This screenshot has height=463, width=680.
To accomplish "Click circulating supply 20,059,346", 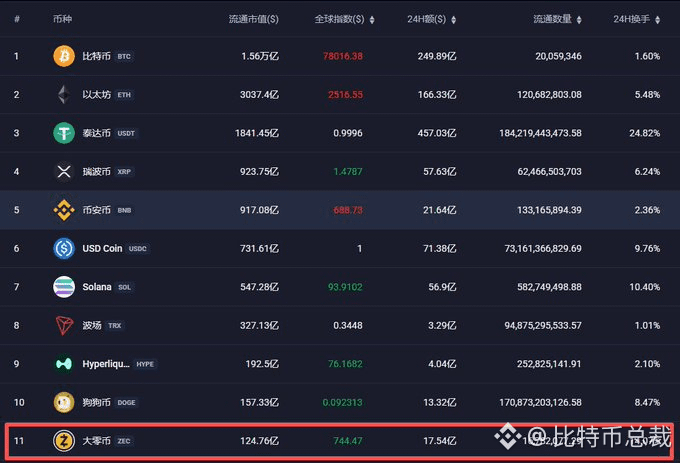I will click(x=559, y=56).
